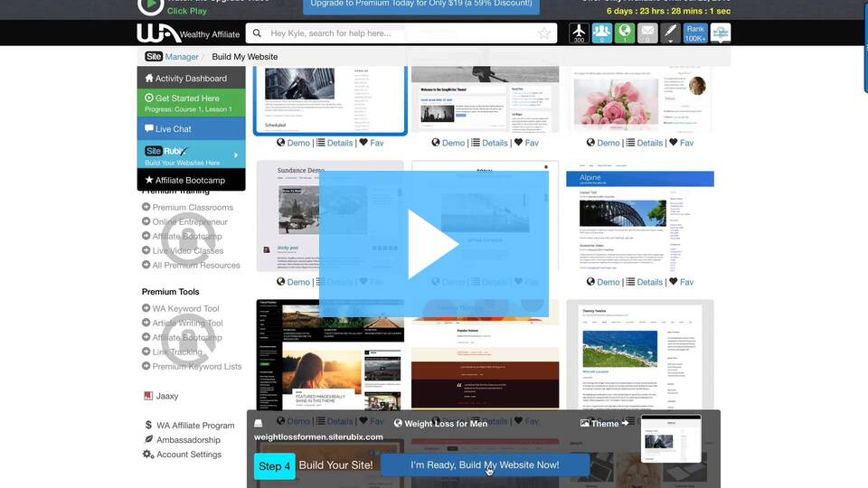
Task: Open the profile avatar in header
Action: 721,33
